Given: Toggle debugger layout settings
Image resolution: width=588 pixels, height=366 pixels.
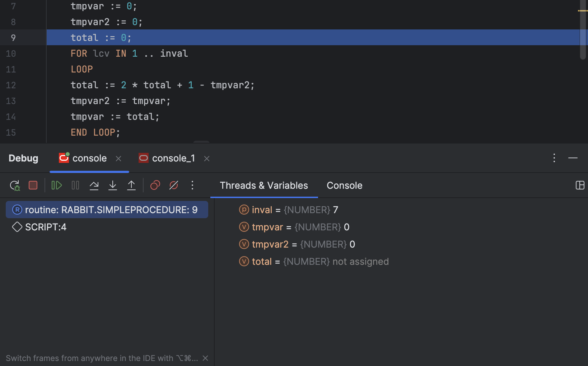Looking at the screenshot, I should click(x=580, y=185).
